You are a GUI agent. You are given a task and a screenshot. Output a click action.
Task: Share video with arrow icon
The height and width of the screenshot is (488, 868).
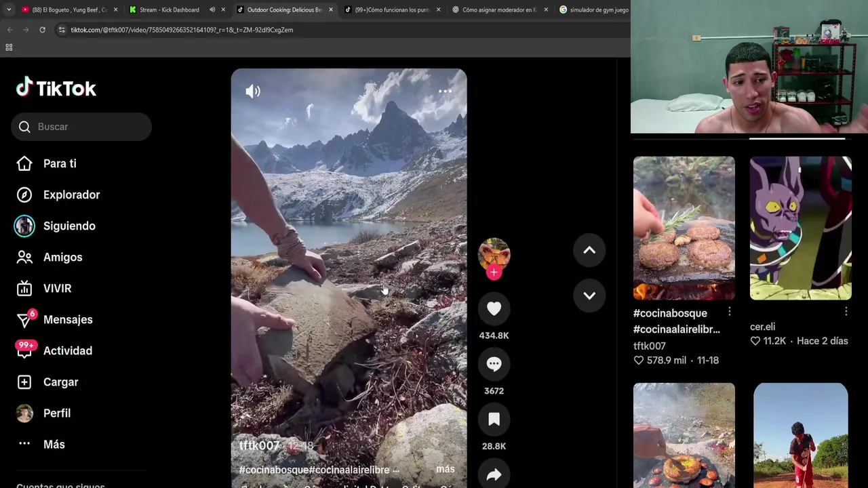click(494, 474)
